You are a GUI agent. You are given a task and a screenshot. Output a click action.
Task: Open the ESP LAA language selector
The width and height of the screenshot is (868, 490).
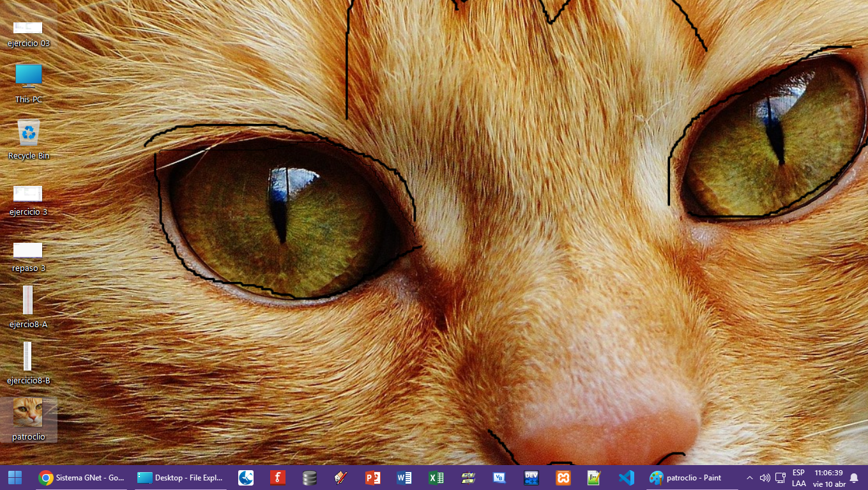(x=798, y=478)
